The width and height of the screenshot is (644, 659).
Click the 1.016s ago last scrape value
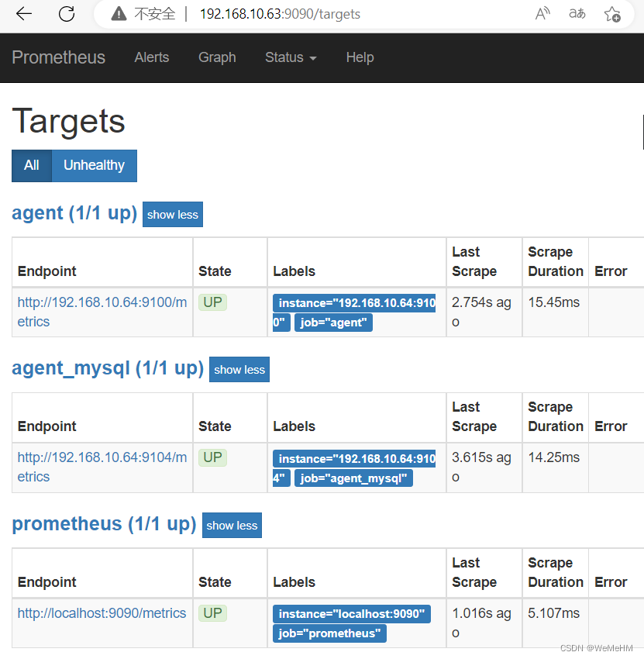pyautogui.click(x=481, y=623)
